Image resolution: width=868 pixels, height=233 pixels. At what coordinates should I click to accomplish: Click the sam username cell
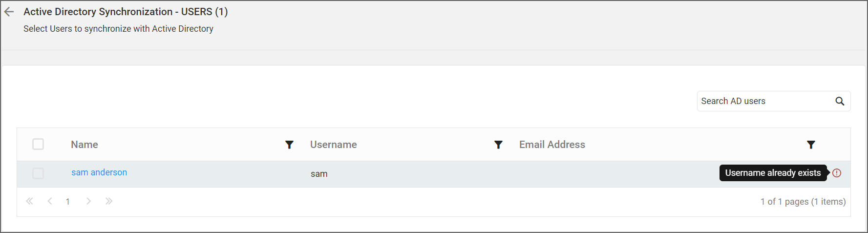pos(319,174)
